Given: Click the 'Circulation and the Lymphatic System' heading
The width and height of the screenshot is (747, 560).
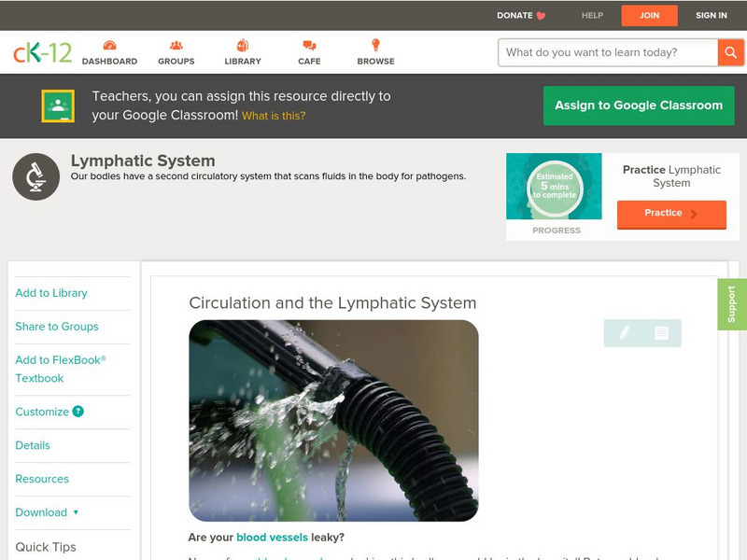Looking at the screenshot, I should pyautogui.click(x=332, y=302).
